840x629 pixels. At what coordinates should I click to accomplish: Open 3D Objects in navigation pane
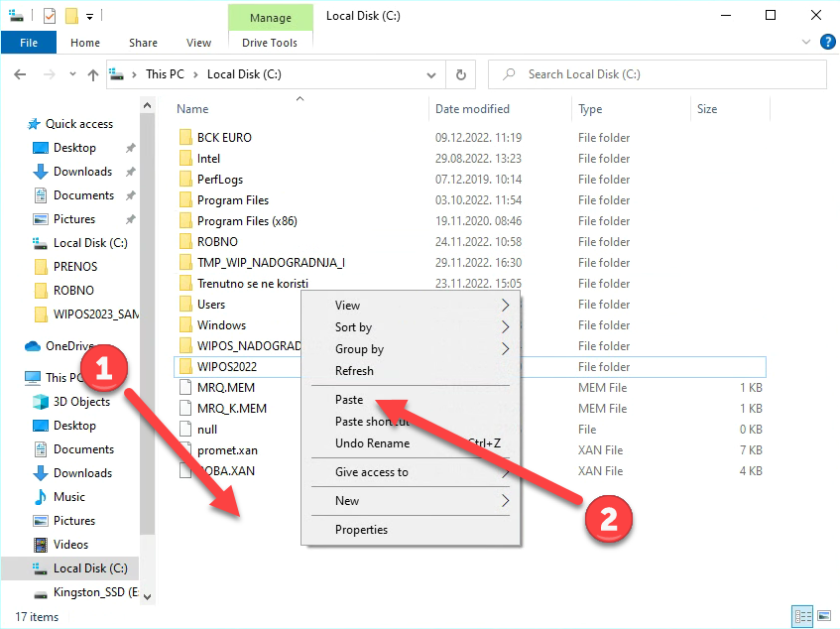[x=81, y=402]
